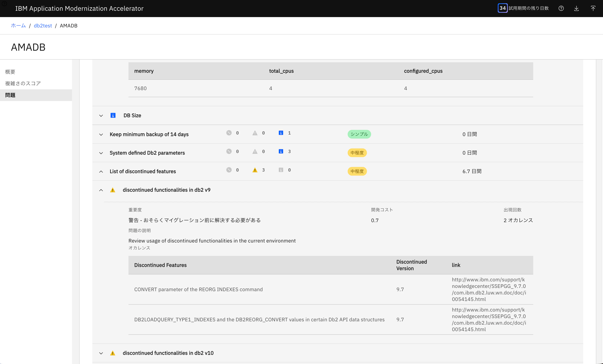Click the upload arrow icon in the header
603x364 pixels.
tap(593, 8)
